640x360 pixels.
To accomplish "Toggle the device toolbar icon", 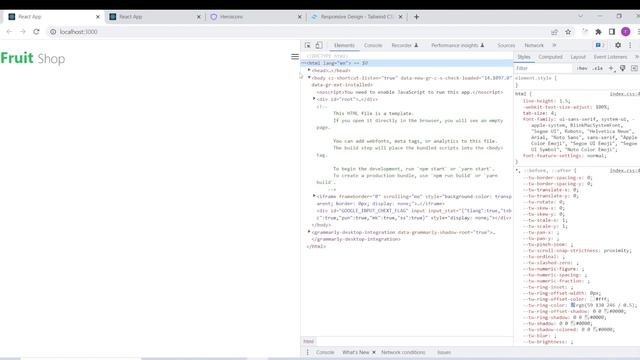I will 319,45.
